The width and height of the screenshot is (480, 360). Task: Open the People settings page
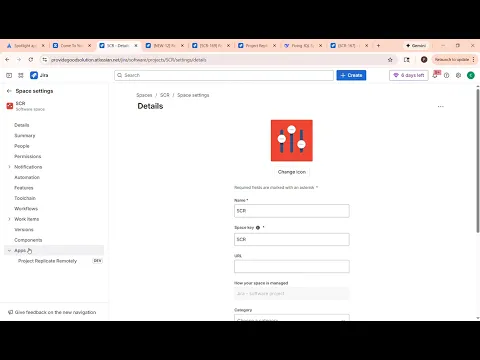tap(22, 146)
